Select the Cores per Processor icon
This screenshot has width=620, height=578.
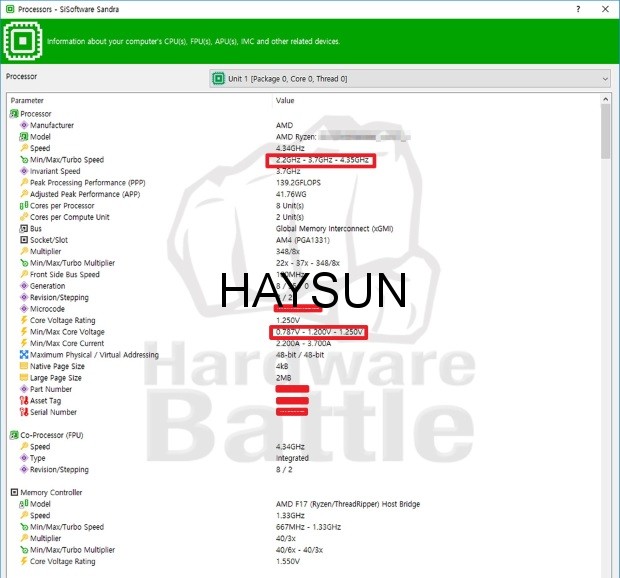24,205
